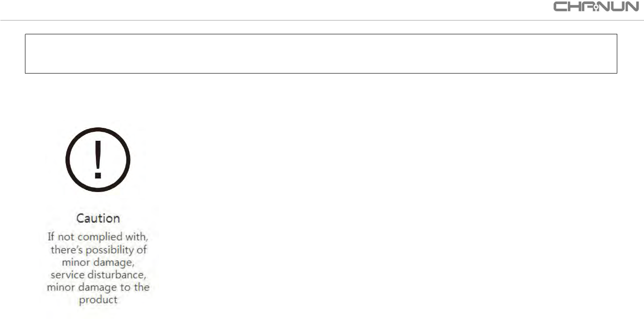Click the line "If not complied with,"
Viewport: 644px width, 319px height.
pos(98,236)
